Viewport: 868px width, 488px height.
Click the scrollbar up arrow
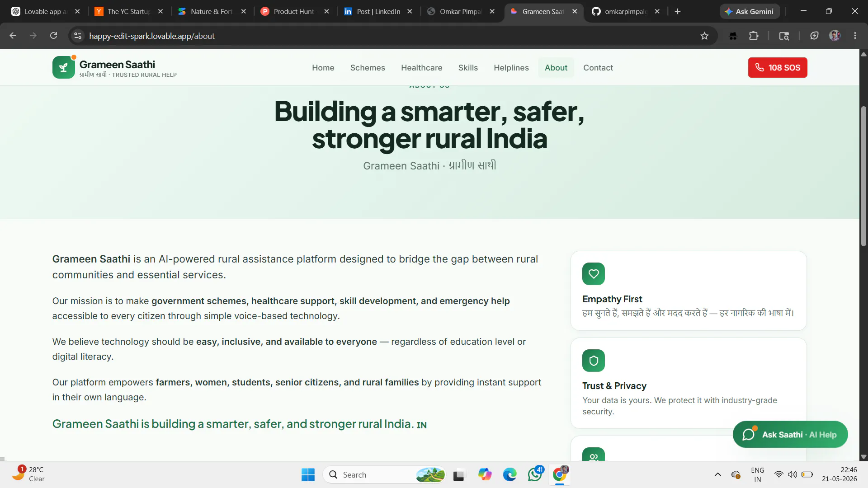click(x=863, y=54)
